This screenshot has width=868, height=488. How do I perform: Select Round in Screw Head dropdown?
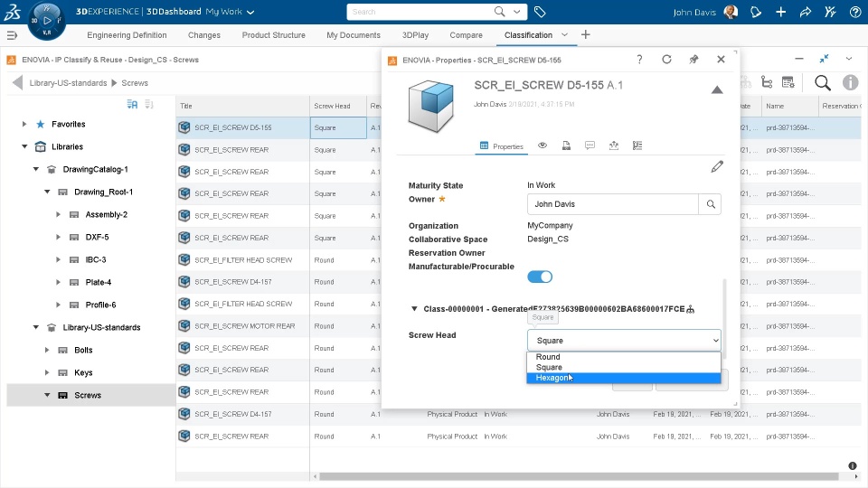(548, 357)
